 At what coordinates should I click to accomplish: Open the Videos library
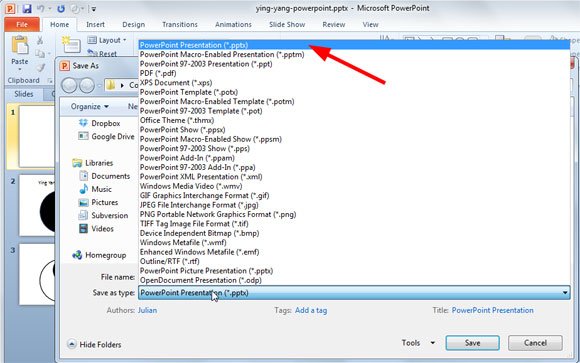(x=96, y=229)
